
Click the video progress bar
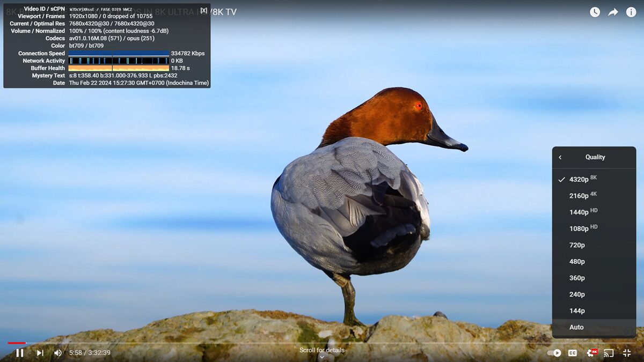click(x=322, y=343)
